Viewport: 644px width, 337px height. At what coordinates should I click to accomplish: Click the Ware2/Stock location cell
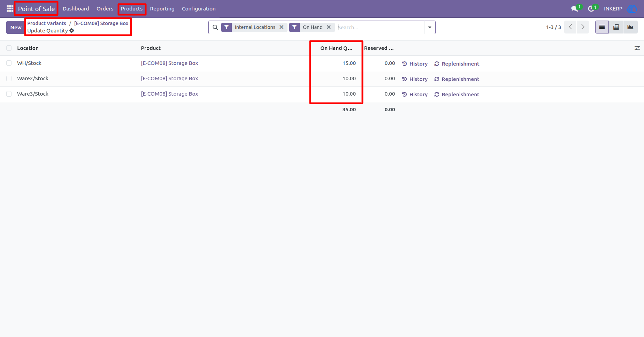(x=33, y=78)
